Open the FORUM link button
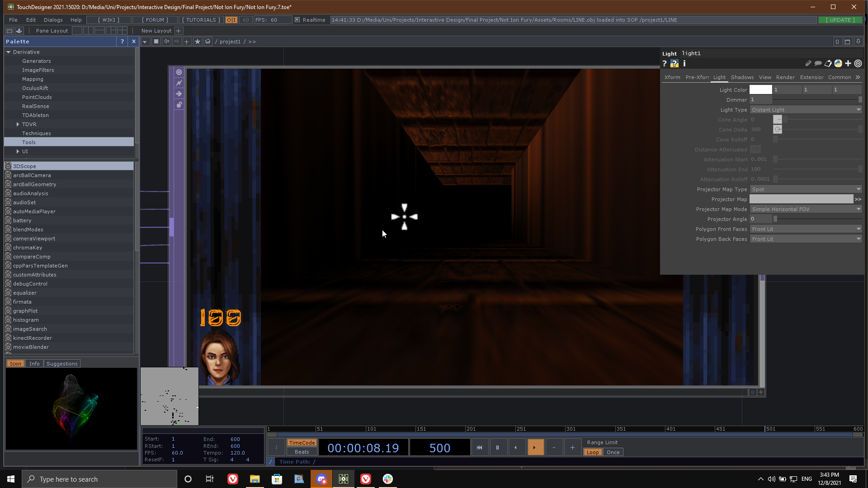Image resolution: width=868 pixels, height=488 pixels. [155, 20]
